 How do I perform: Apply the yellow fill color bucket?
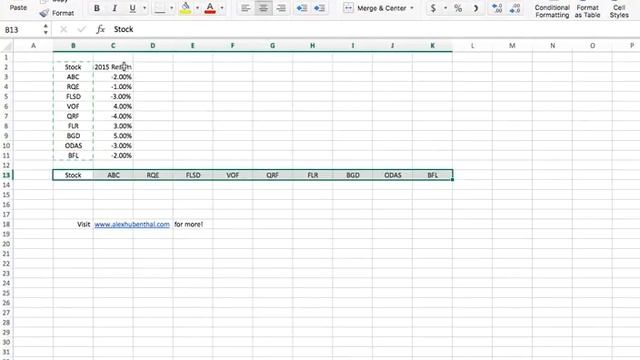point(185,8)
